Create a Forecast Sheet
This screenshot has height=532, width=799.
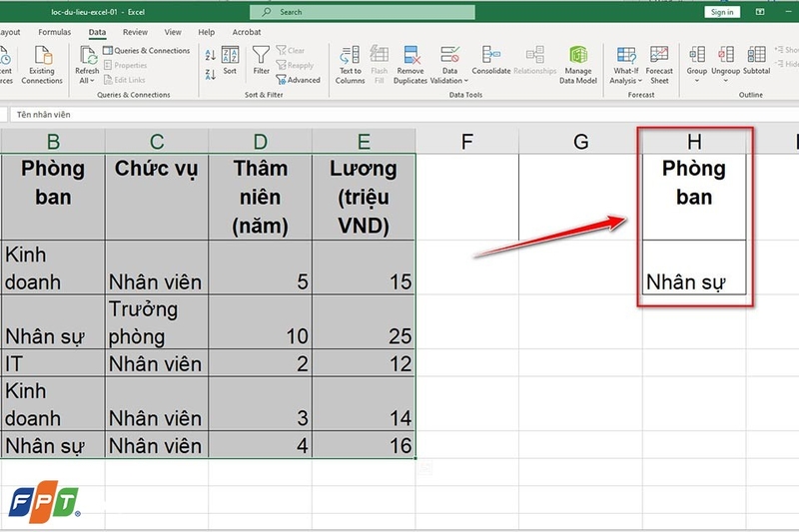tap(659, 65)
